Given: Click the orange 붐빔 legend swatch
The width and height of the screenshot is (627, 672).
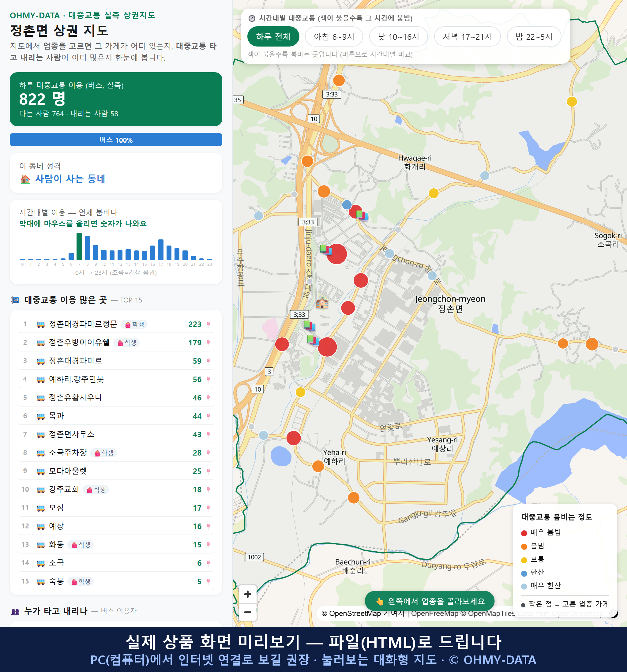Looking at the screenshot, I should tap(524, 546).
